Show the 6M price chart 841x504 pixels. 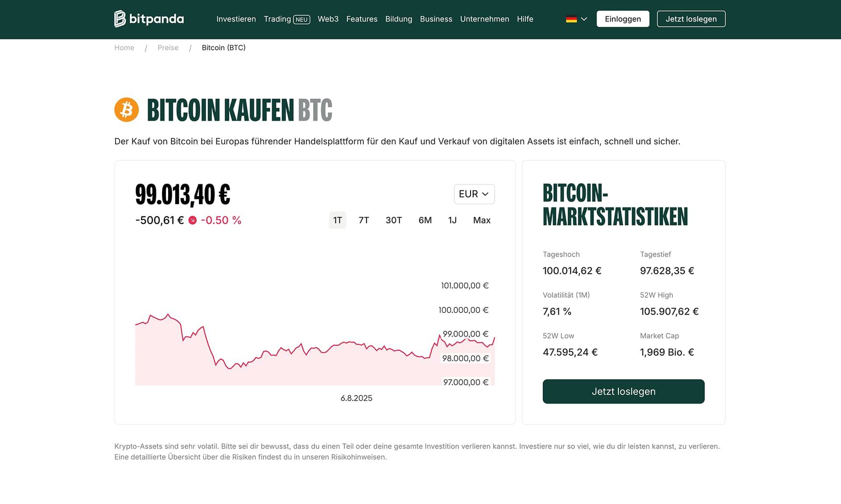(425, 220)
